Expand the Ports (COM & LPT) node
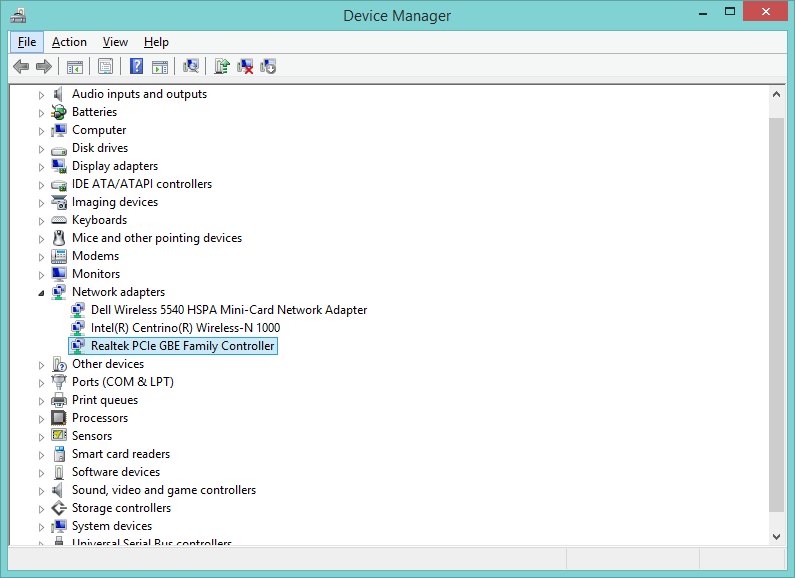 41,383
